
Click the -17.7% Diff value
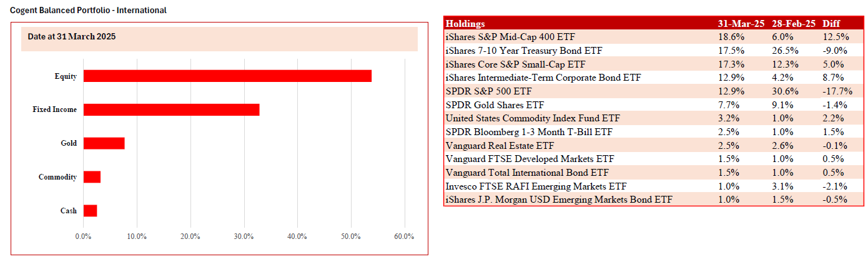pos(836,91)
